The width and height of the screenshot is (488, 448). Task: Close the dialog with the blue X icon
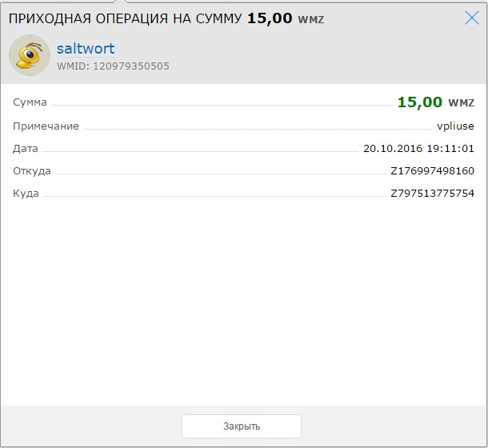(x=472, y=18)
